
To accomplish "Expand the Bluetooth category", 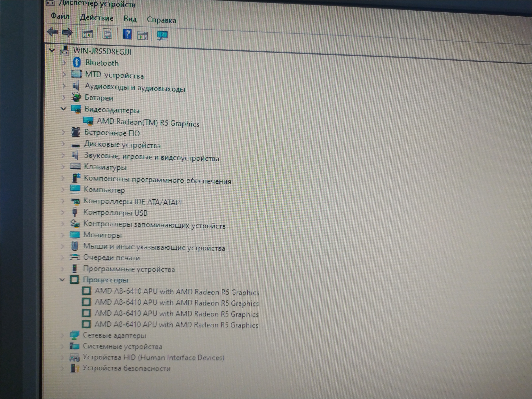I will 64,63.
